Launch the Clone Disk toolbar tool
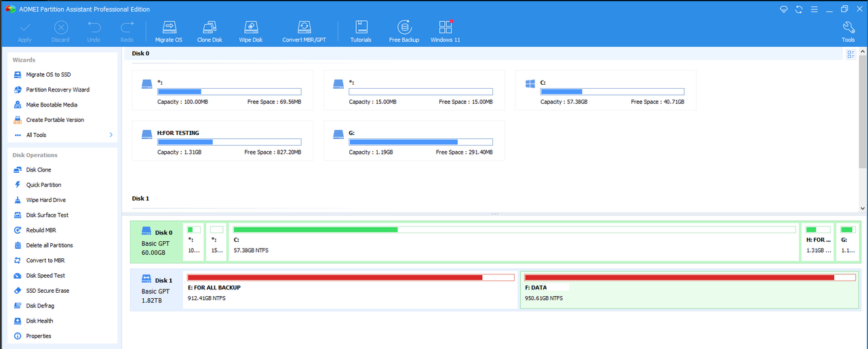Viewport: 868px width, 349px height. (210, 32)
